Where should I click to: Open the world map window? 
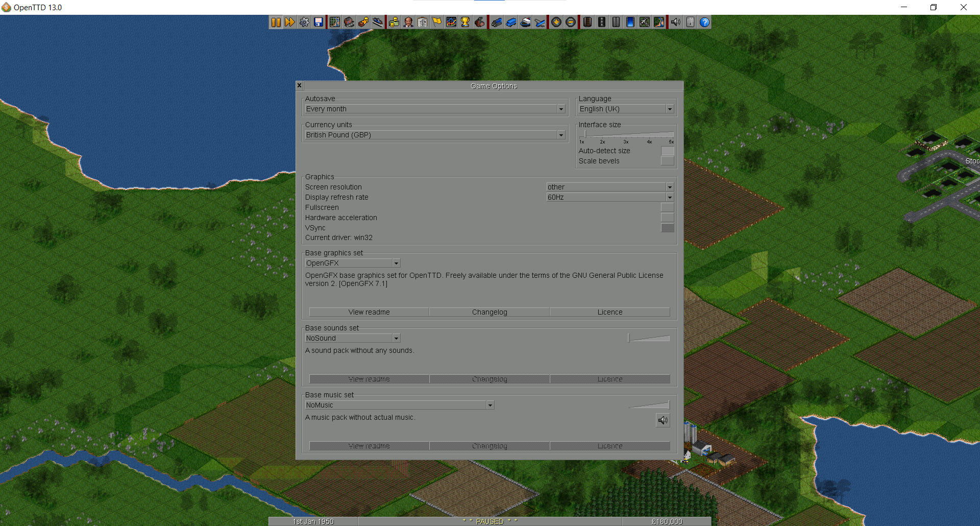[x=335, y=22]
